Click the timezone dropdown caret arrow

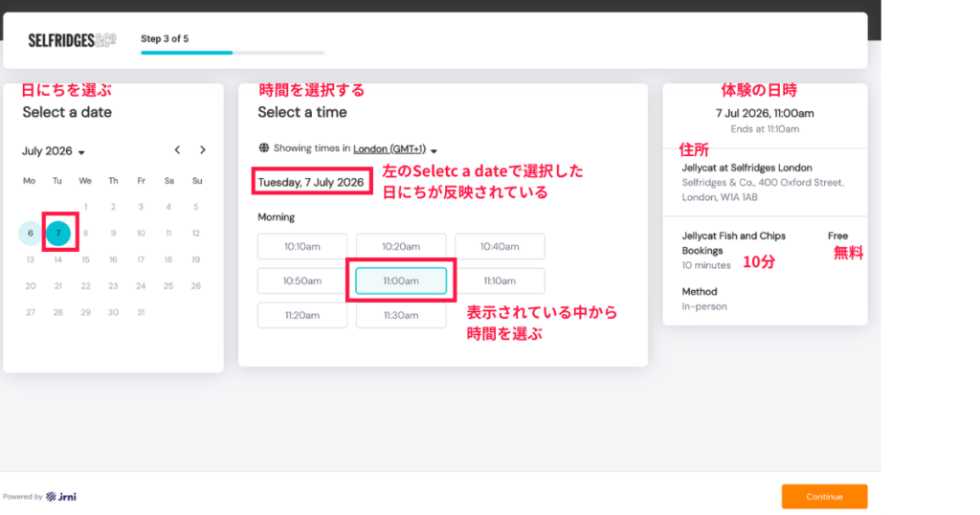434,150
